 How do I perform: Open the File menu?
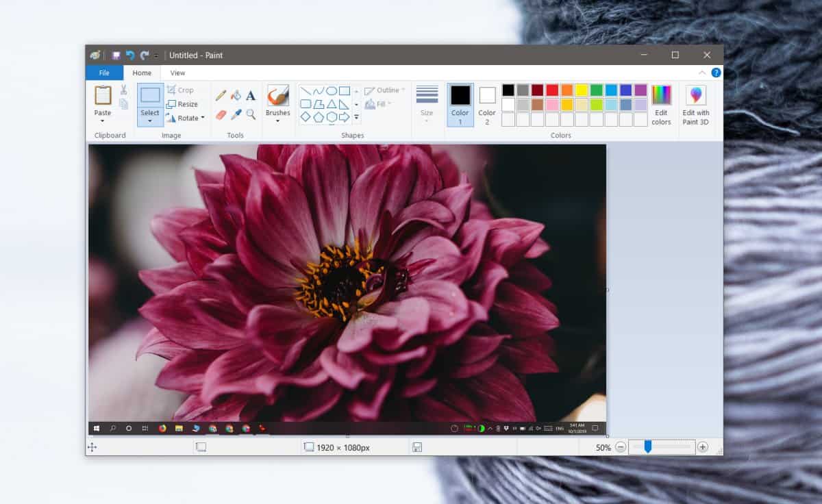103,72
